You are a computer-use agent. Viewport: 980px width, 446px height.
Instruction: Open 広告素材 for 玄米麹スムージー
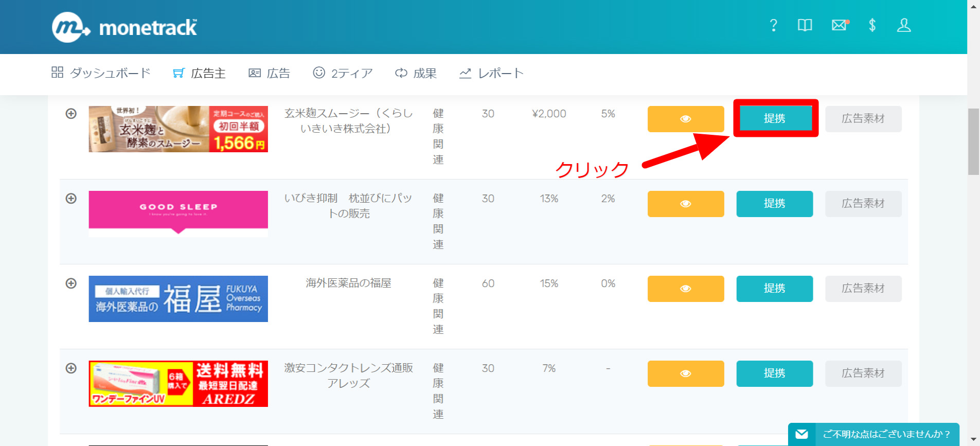pos(864,119)
